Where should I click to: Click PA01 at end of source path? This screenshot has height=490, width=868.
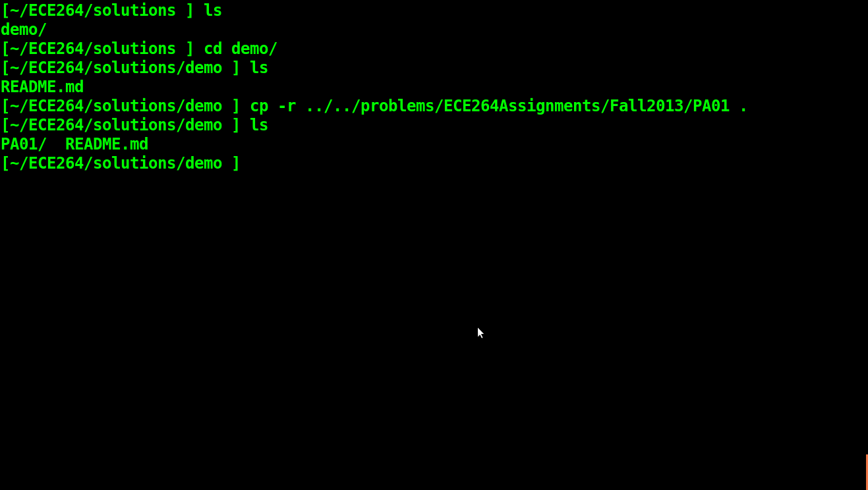pyautogui.click(x=711, y=106)
